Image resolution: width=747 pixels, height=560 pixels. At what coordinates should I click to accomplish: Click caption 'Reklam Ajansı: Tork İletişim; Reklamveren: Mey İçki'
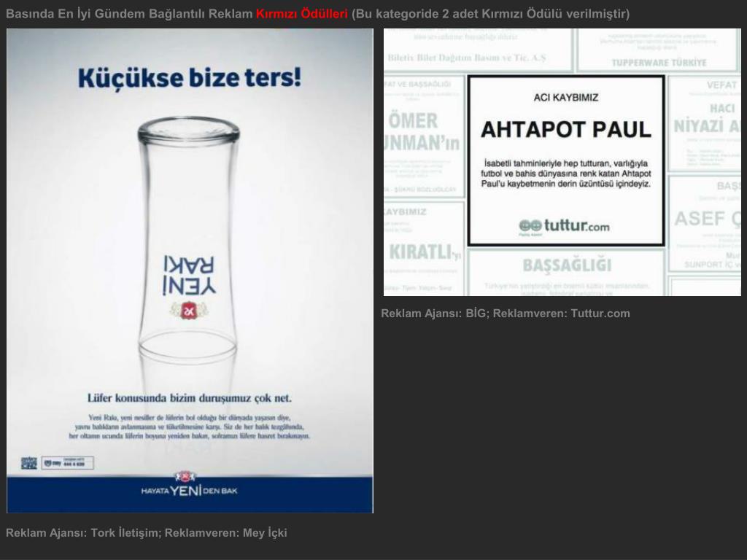point(146,532)
